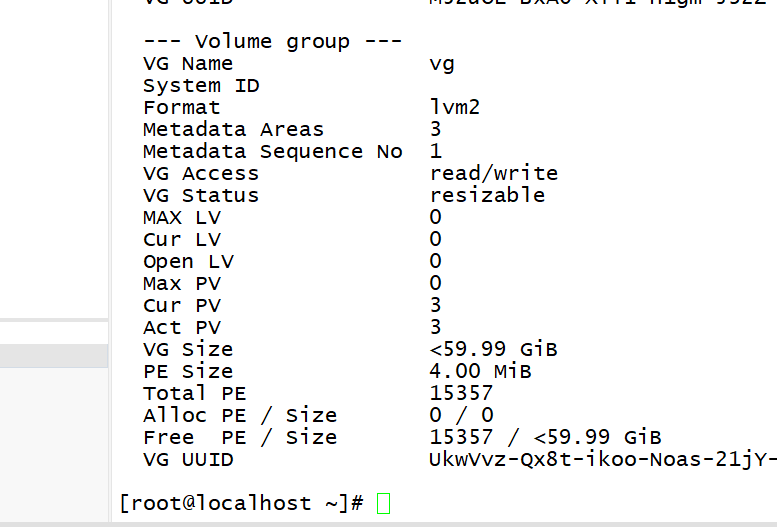Click the VG Status value 'resizable'

click(x=487, y=195)
